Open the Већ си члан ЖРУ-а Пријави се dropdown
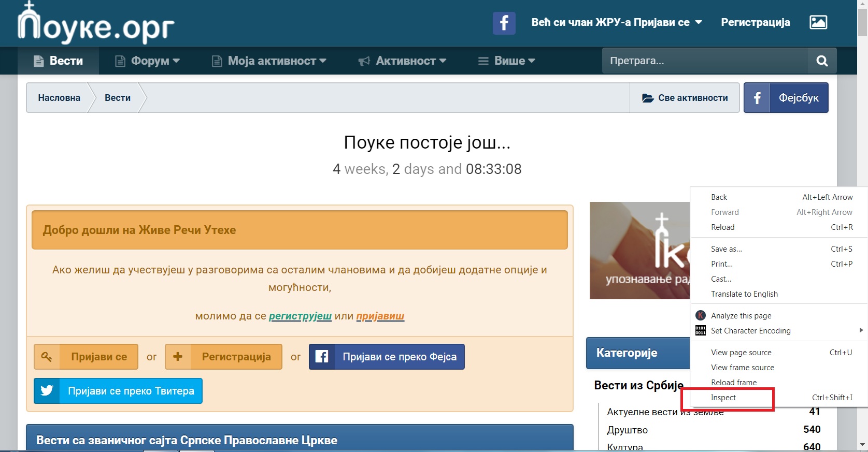The width and height of the screenshot is (868, 452). point(617,22)
